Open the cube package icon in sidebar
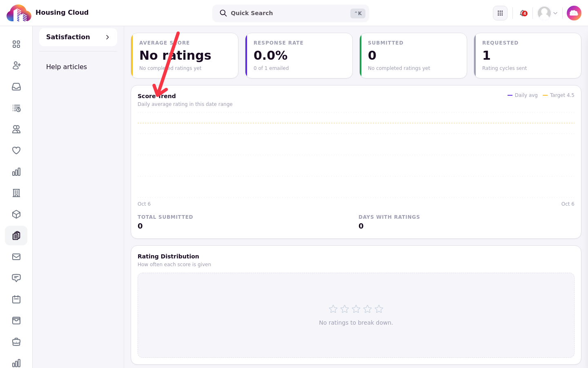 [x=16, y=214]
